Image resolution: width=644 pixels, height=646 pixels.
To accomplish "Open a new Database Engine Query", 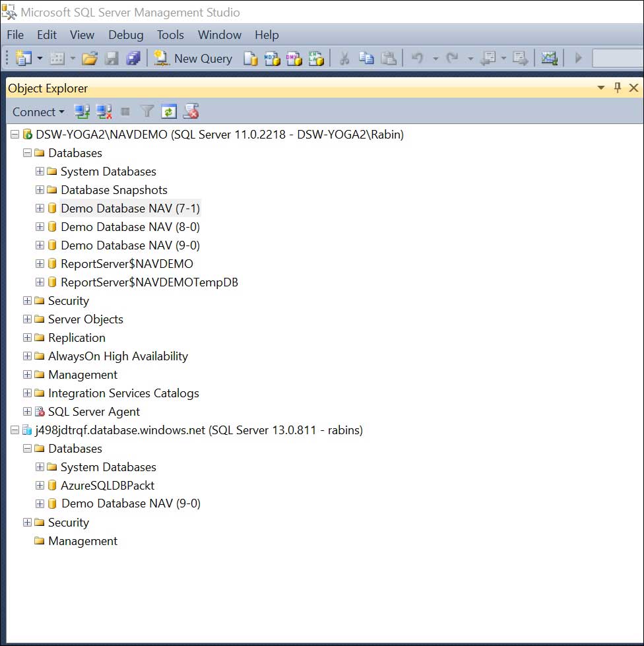I will coord(250,59).
